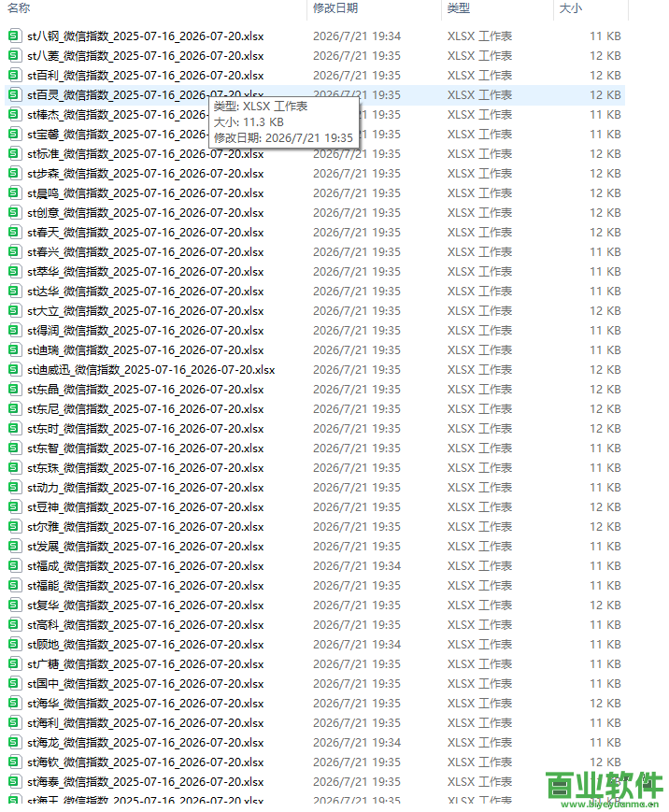
Task: Click the xlsx icon beside st八钢 file
Action: click(15, 36)
